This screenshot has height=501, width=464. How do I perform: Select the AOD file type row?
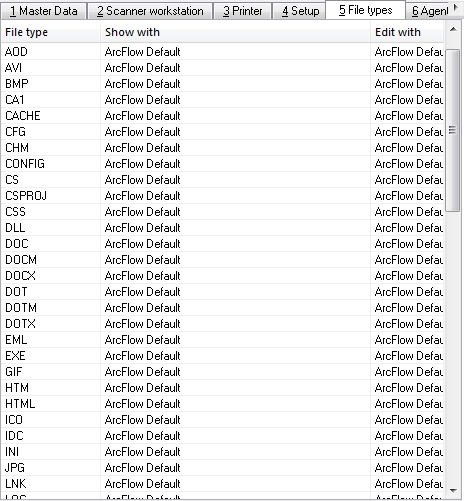[x=222, y=52]
